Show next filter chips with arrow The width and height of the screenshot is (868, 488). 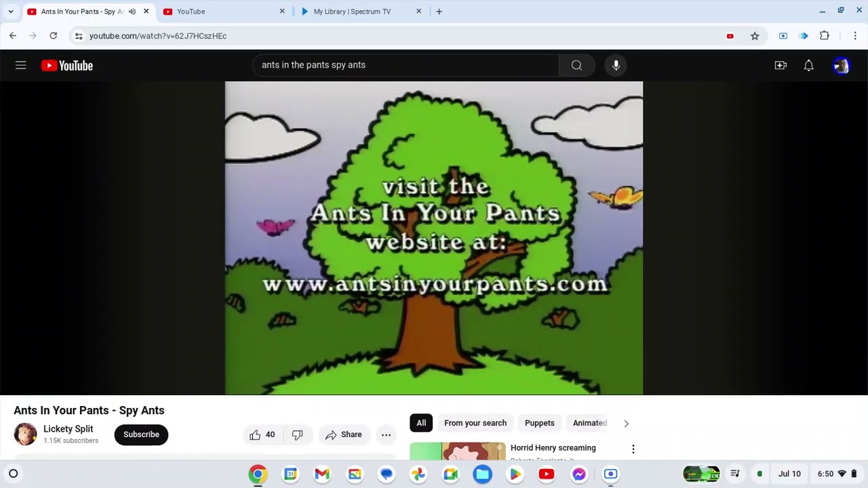point(626,423)
